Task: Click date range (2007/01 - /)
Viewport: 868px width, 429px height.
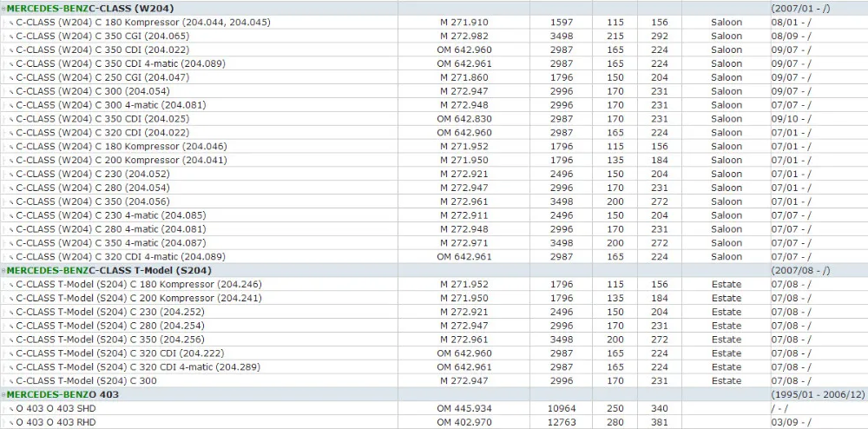Action: [800, 9]
